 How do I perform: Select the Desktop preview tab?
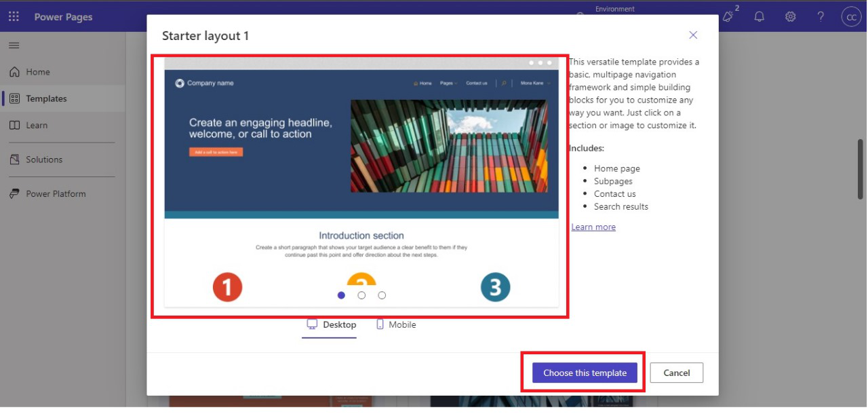(332, 324)
